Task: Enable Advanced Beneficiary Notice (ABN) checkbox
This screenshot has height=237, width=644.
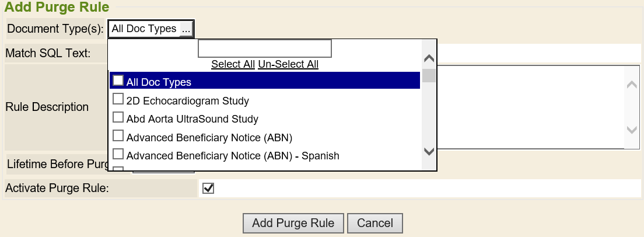Action: pyautogui.click(x=118, y=136)
